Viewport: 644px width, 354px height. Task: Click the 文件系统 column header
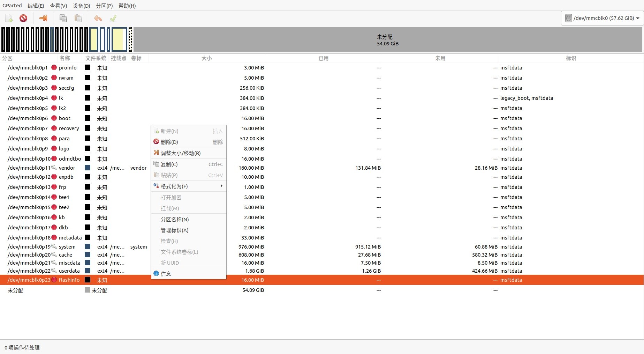96,58
